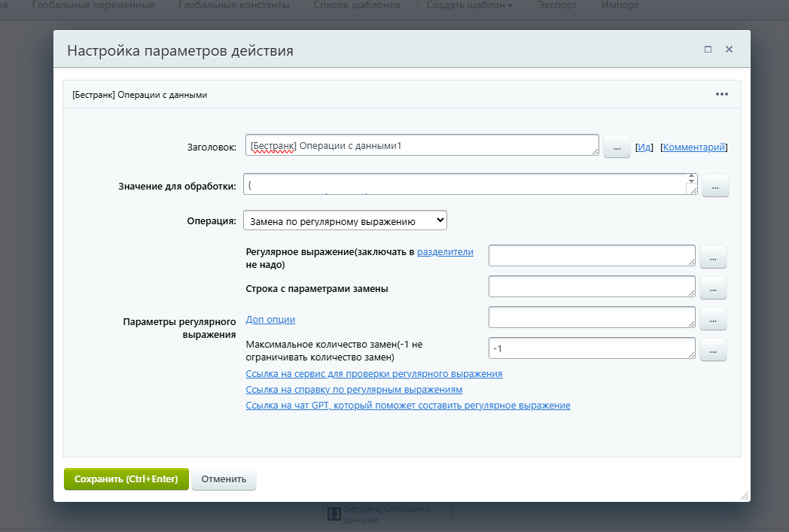
Task: Click '...' beside Максимальное количество замен field
Action: [x=712, y=349]
